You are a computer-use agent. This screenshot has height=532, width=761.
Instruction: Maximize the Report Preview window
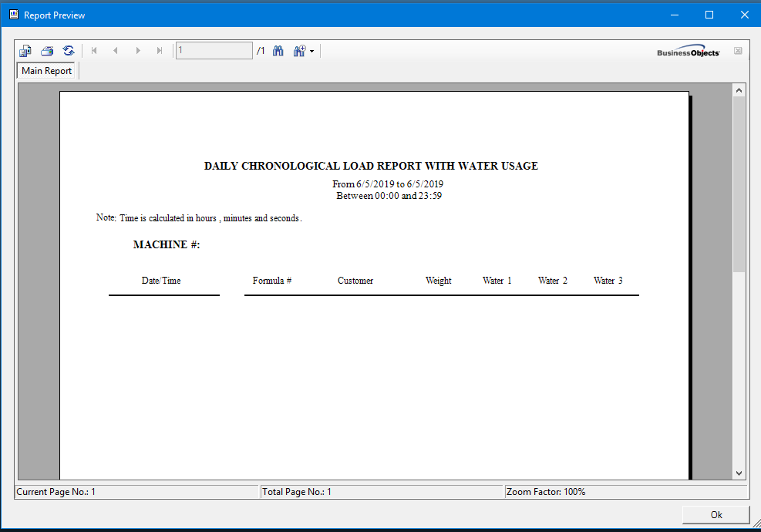[x=709, y=15]
